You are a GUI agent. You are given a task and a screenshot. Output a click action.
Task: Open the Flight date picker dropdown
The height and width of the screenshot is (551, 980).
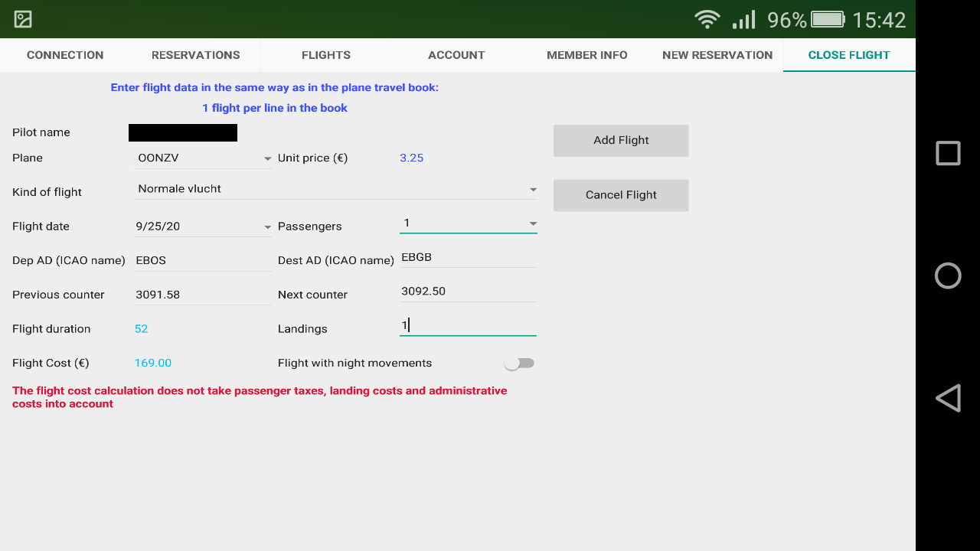tap(203, 227)
